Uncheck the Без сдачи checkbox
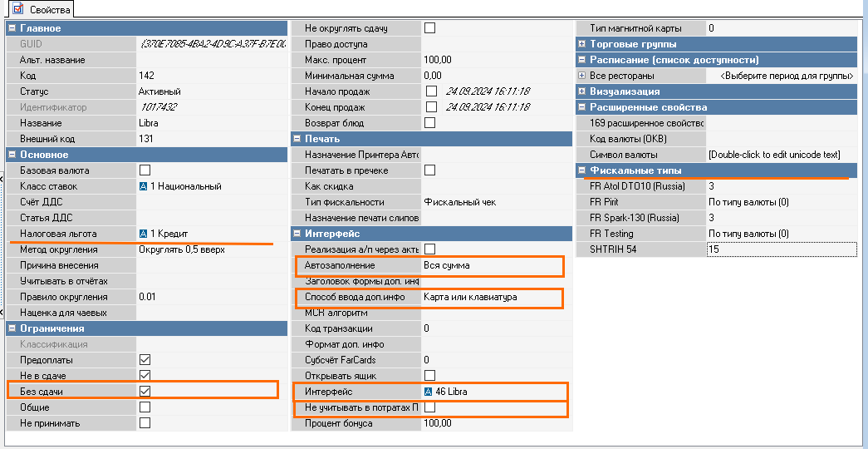 tap(145, 392)
